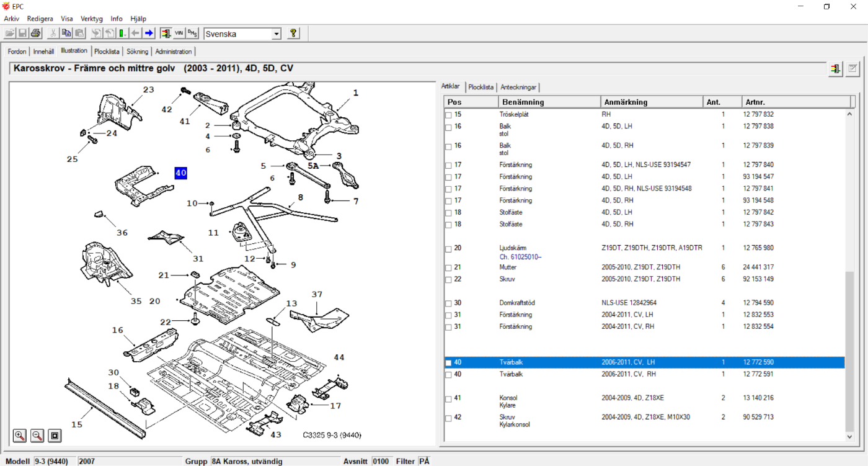This screenshot has width=868, height=466.
Task: Click callout 37 in the illustration
Action: click(317, 294)
